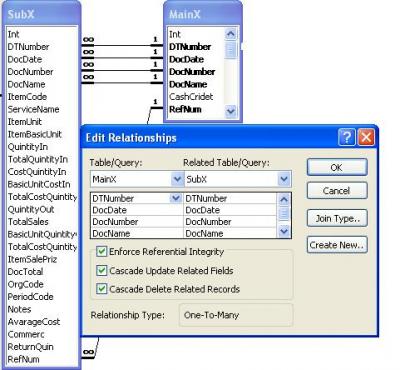Click the help question mark icon
Image resolution: width=400 pixels, height=370 pixels.
(x=347, y=137)
